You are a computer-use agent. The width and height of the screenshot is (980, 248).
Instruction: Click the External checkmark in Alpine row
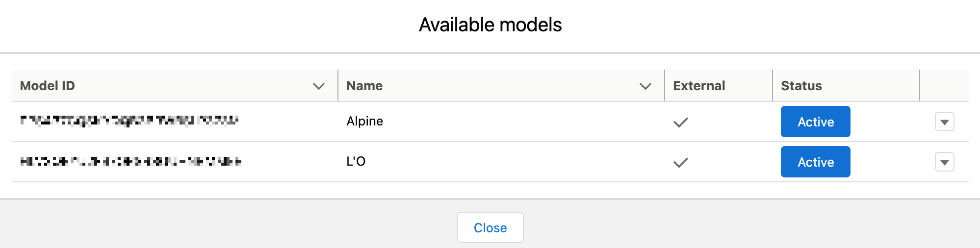click(x=680, y=122)
